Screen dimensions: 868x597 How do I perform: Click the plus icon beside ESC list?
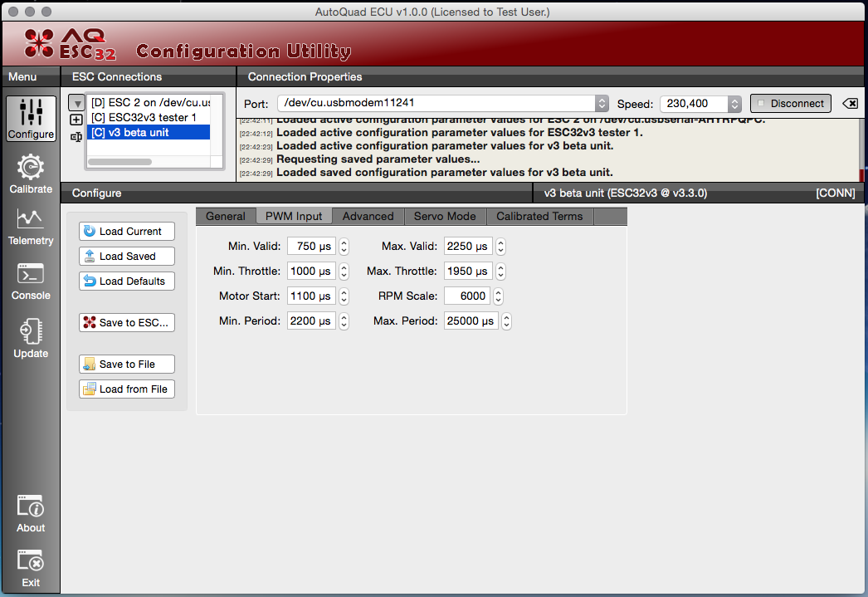(76, 120)
